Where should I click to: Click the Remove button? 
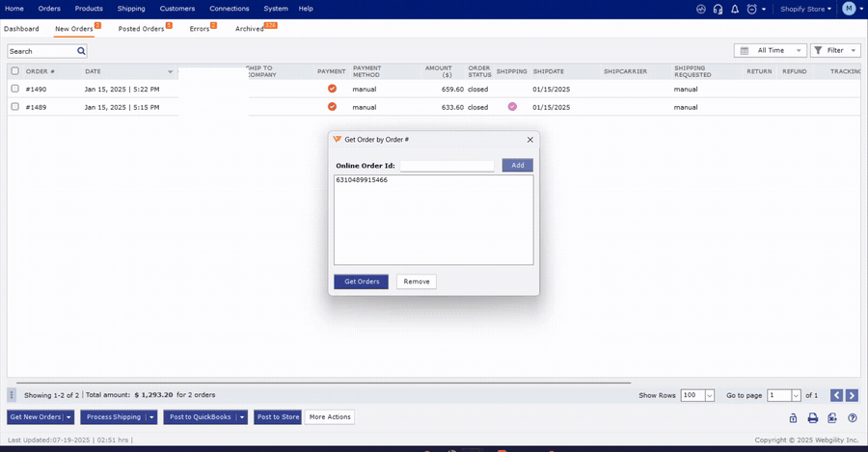click(417, 281)
